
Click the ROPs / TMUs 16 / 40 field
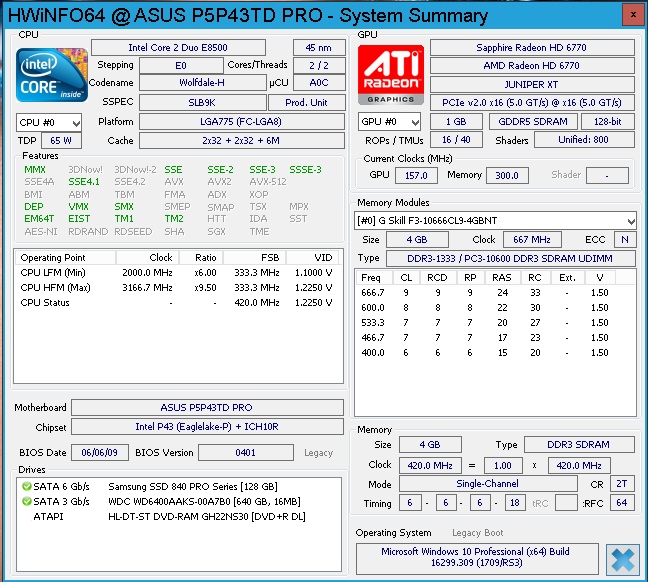coord(456,140)
